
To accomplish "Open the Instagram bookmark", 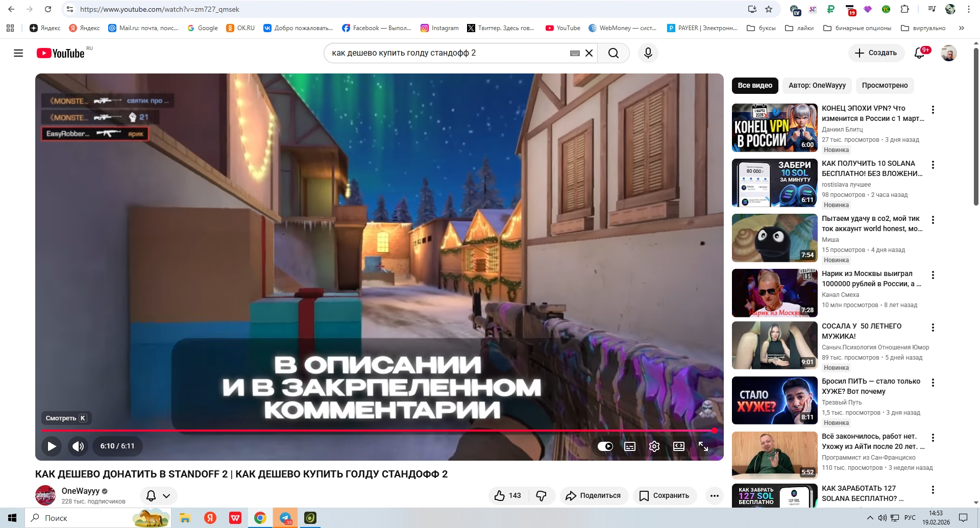I will click(439, 28).
